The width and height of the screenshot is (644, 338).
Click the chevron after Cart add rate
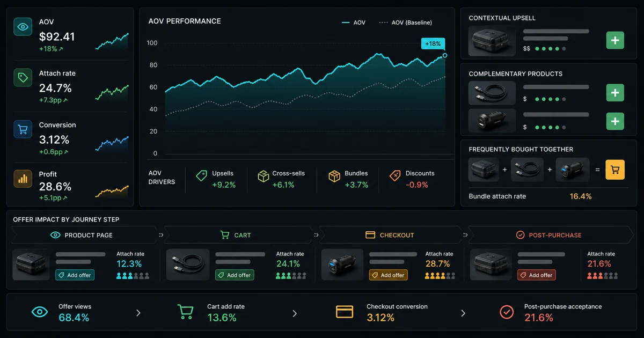point(294,313)
